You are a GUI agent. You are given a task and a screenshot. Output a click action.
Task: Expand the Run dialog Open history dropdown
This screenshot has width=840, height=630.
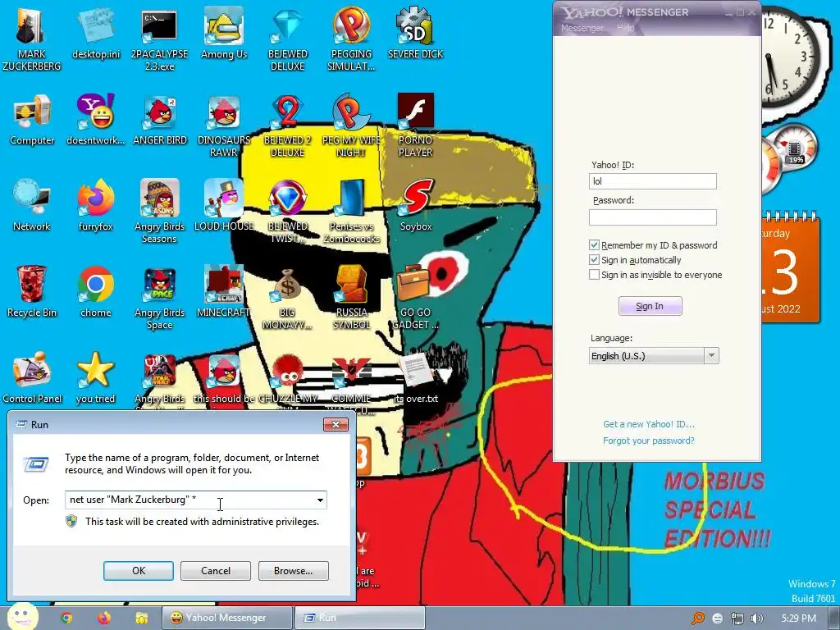click(320, 500)
